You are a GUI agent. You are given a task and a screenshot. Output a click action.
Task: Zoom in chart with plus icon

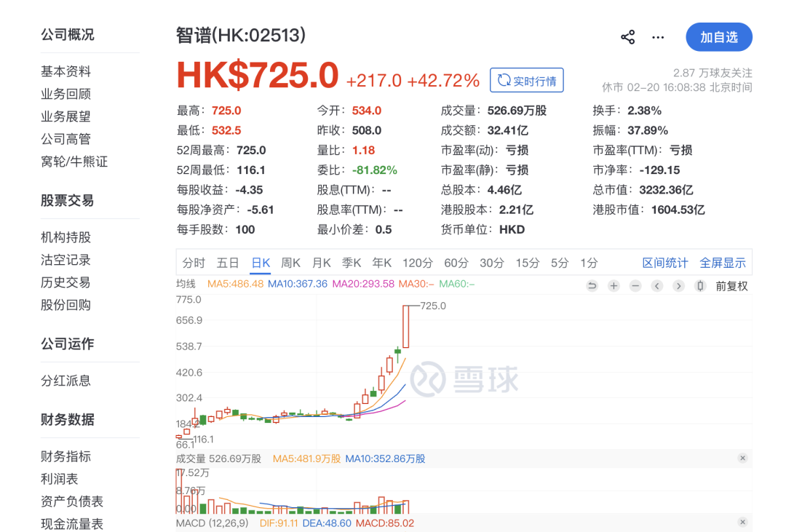pos(614,286)
